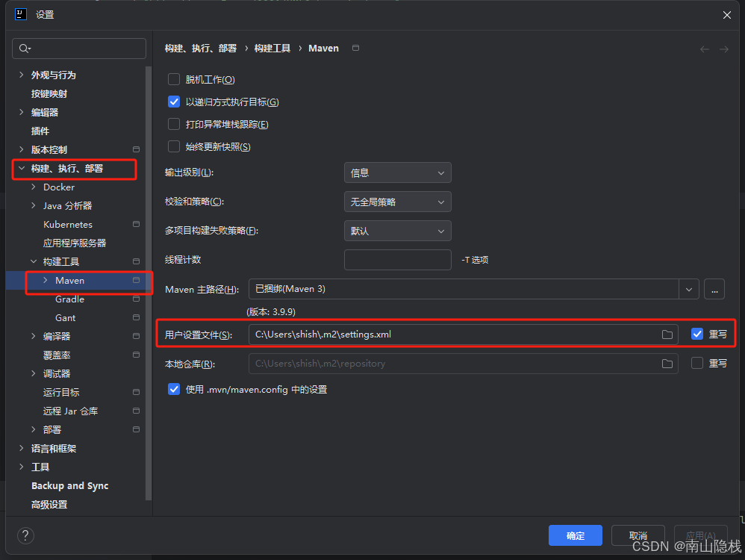This screenshot has width=745, height=560.
Task: Click the IntelliJ IDEA logo in title bar
Action: 21,15
